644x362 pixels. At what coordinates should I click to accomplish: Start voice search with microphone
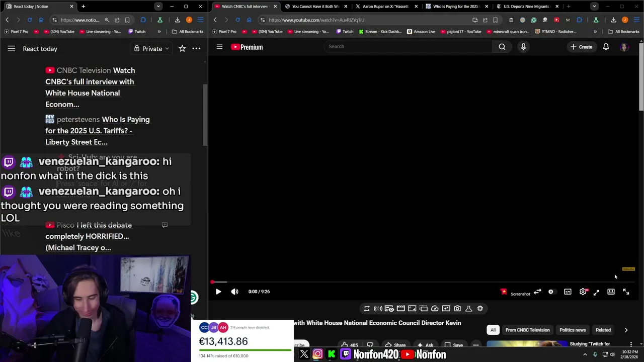[523, 47]
